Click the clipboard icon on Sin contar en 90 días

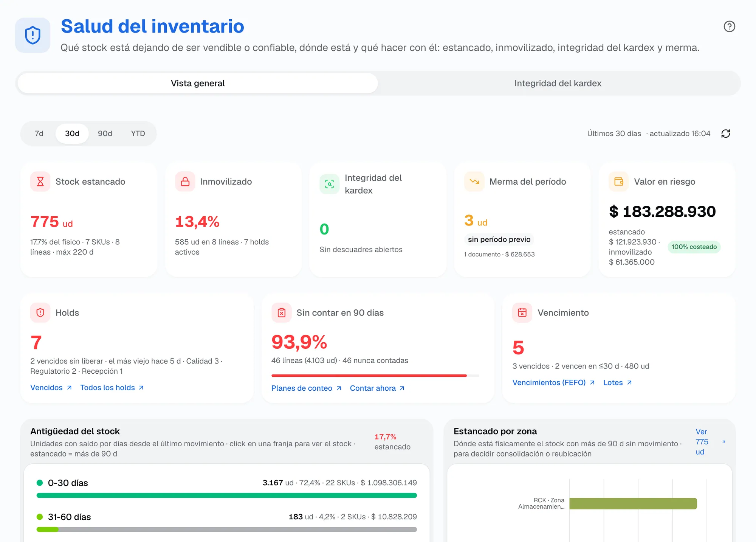[282, 313]
